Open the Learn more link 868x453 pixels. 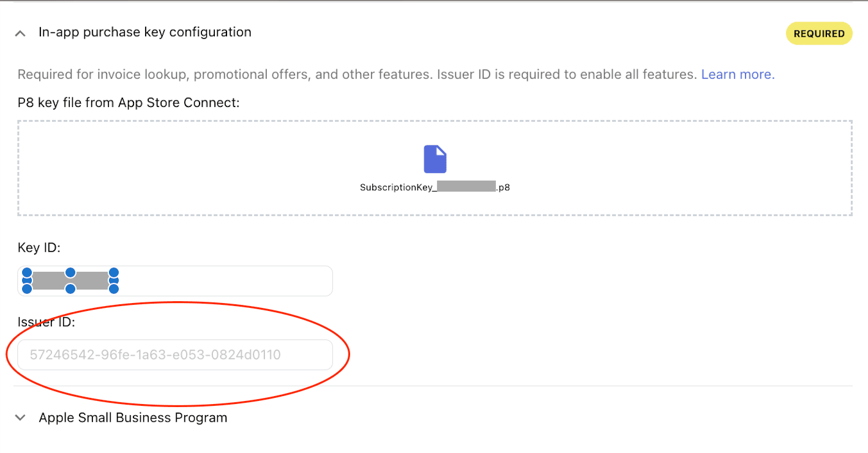[738, 75]
